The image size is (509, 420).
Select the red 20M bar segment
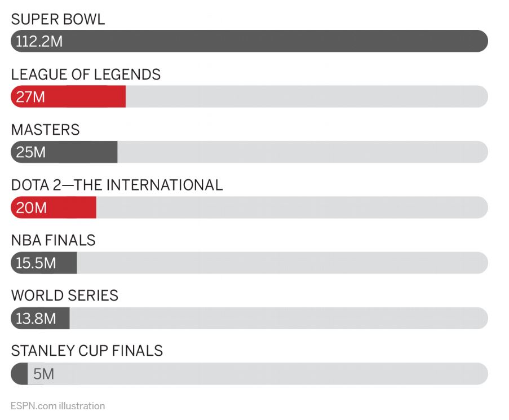[x=54, y=208]
